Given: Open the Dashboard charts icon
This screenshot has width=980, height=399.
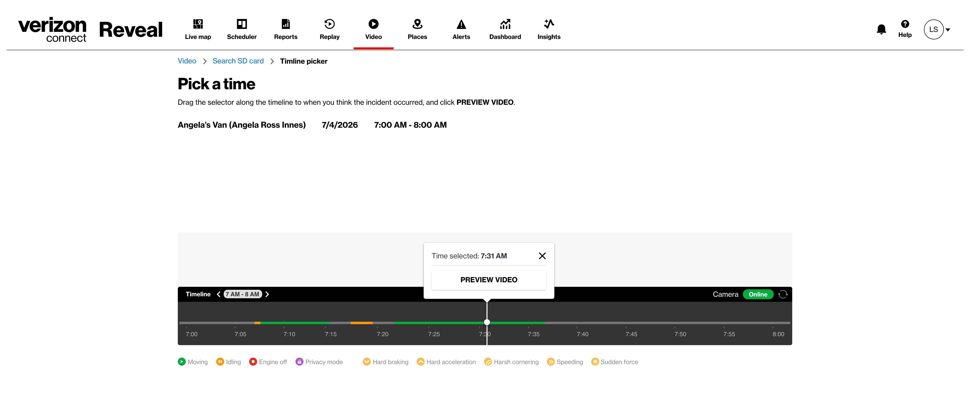Looking at the screenshot, I should (x=505, y=24).
